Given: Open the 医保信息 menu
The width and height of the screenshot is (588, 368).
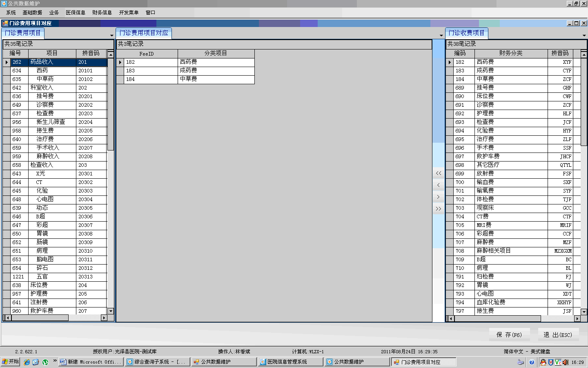Looking at the screenshot, I should pyautogui.click(x=76, y=13).
